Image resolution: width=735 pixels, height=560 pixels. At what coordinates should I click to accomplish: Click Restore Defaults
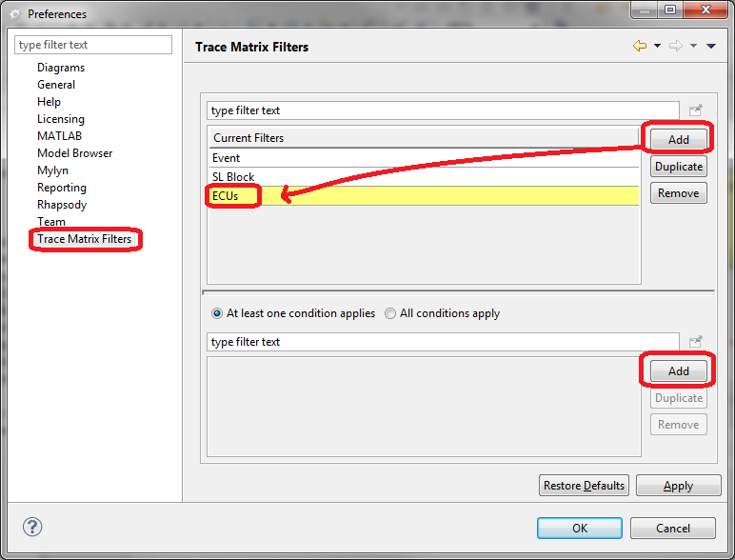[584, 486]
